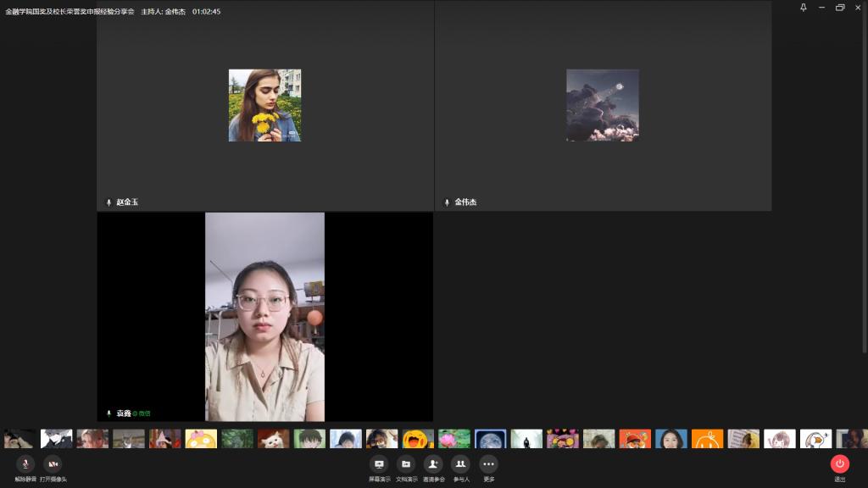The height and width of the screenshot is (488, 868).
Task: Click the microphone icon beside 袁鑫's name
Action: [108, 413]
